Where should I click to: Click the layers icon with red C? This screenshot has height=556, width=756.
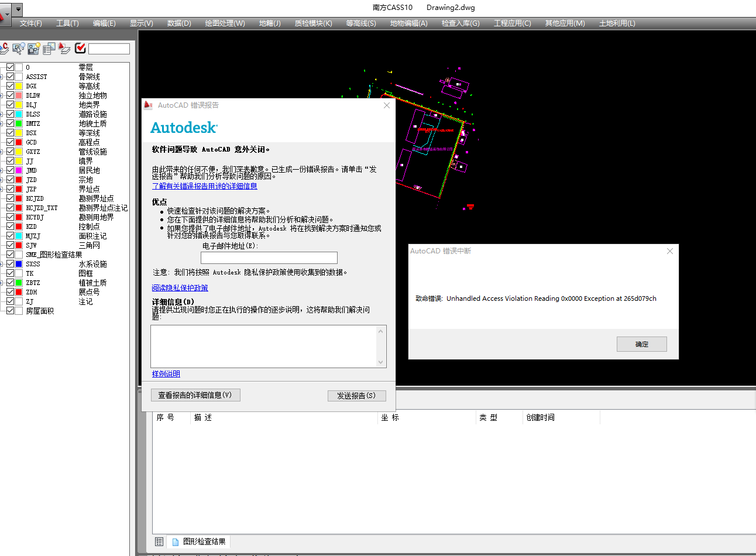tap(4, 49)
